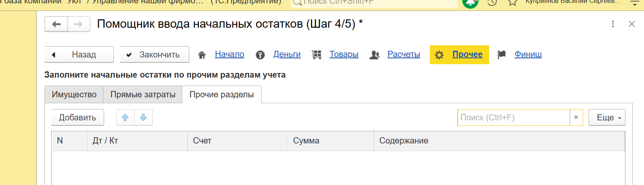The image size is (644, 185).
Task: Go to the Деньги step link
Action: pyautogui.click(x=287, y=55)
